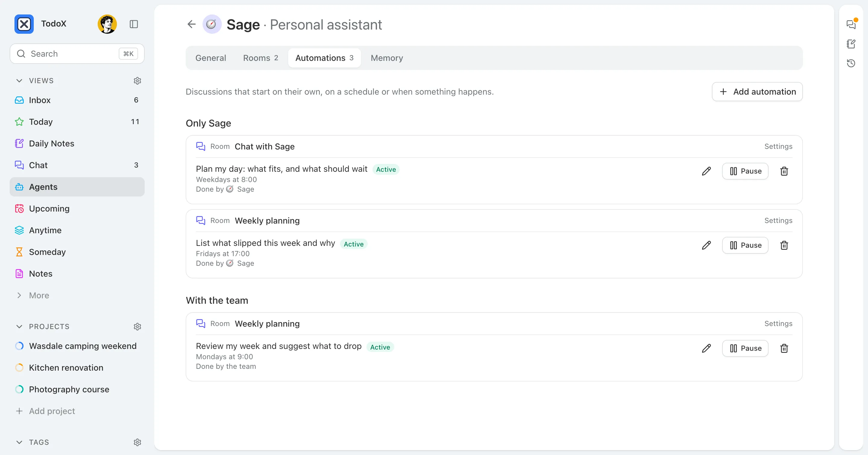Open Projects settings gear
The height and width of the screenshot is (455, 868).
click(137, 327)
